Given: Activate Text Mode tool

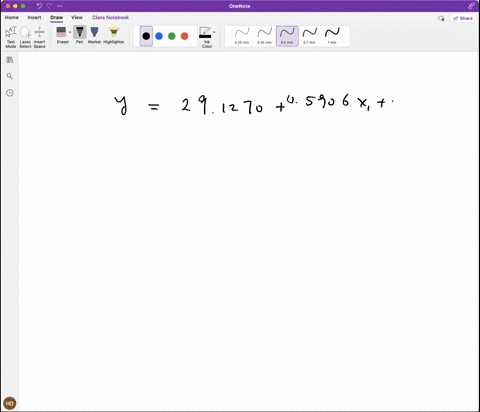Looking at the screenshot, I should (x=11, y=37).
